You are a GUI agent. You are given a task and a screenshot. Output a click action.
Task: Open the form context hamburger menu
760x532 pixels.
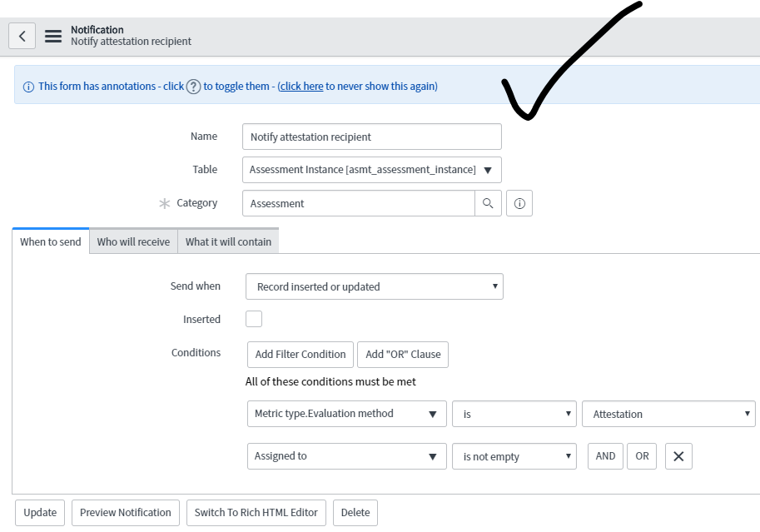click(x=52, y=35)
